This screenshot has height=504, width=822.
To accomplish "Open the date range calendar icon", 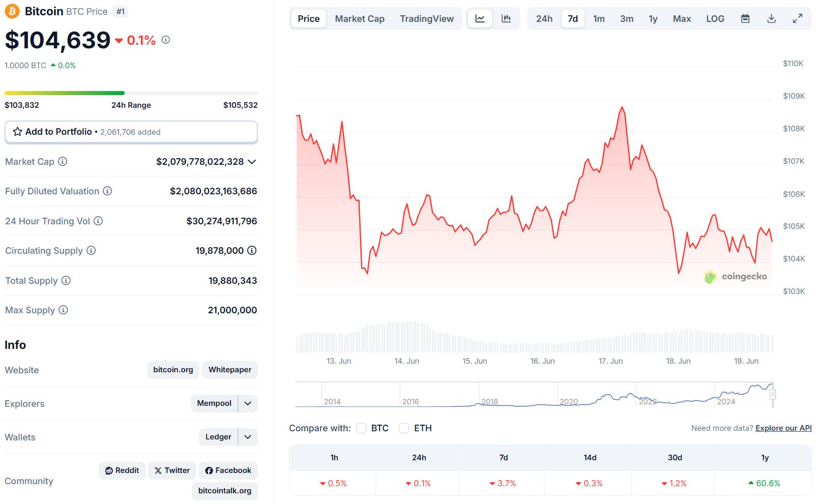I will tap(746, 18).
